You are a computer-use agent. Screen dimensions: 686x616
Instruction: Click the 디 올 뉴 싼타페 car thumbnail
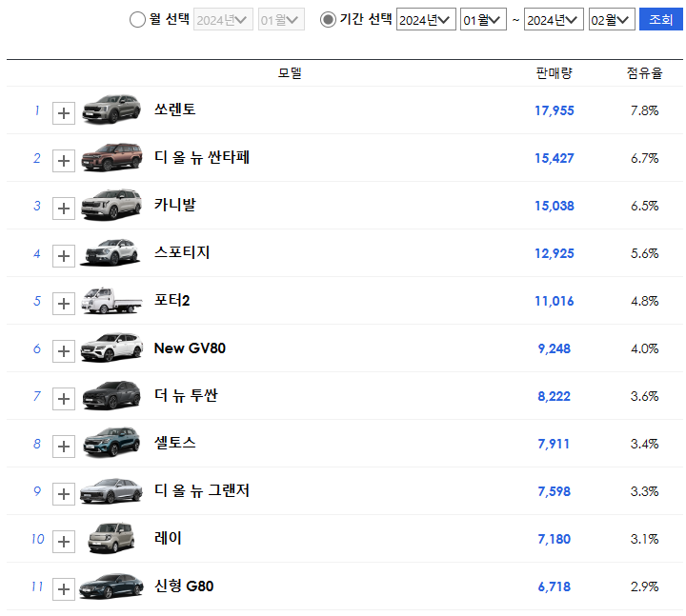111,157
